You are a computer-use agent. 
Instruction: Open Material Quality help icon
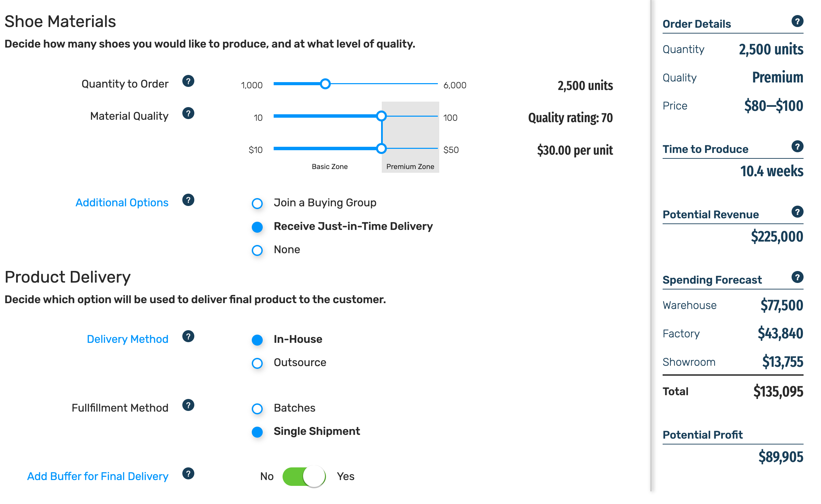pos(188,113)
